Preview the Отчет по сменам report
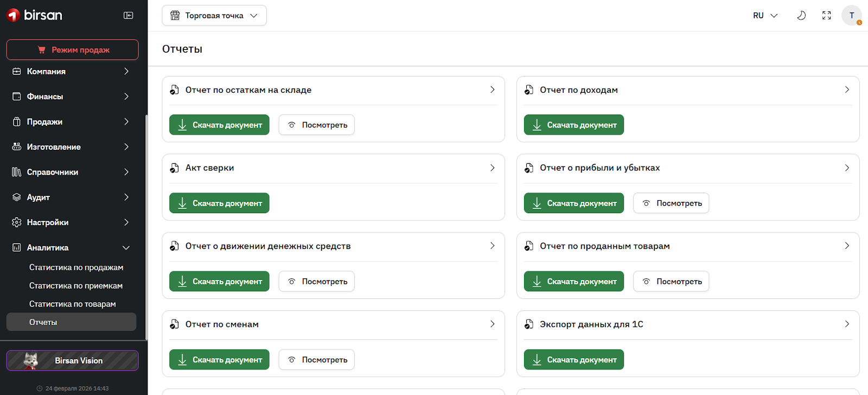868x395 pixels. (x=317, y=360)
